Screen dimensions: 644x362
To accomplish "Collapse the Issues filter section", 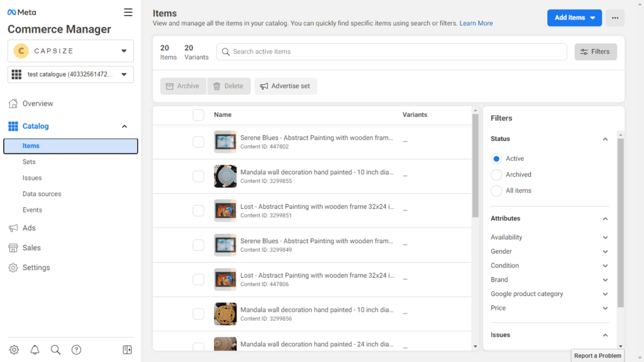I will pos(605,336).
